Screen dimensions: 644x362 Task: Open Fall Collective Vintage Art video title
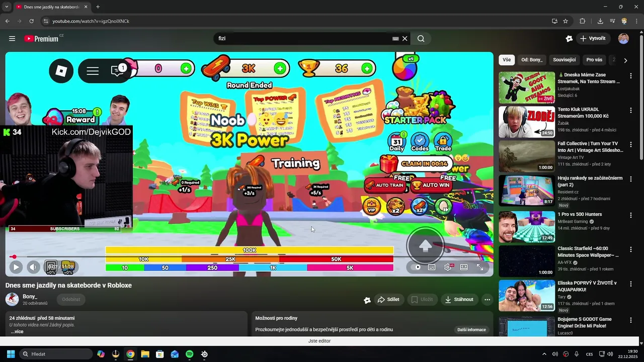pos(590,147)
